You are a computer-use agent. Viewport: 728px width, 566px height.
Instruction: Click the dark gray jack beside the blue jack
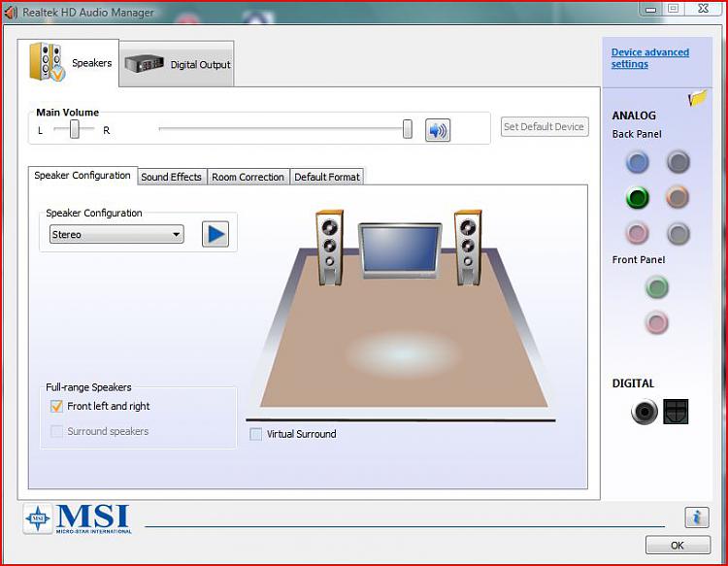point(678,162)
